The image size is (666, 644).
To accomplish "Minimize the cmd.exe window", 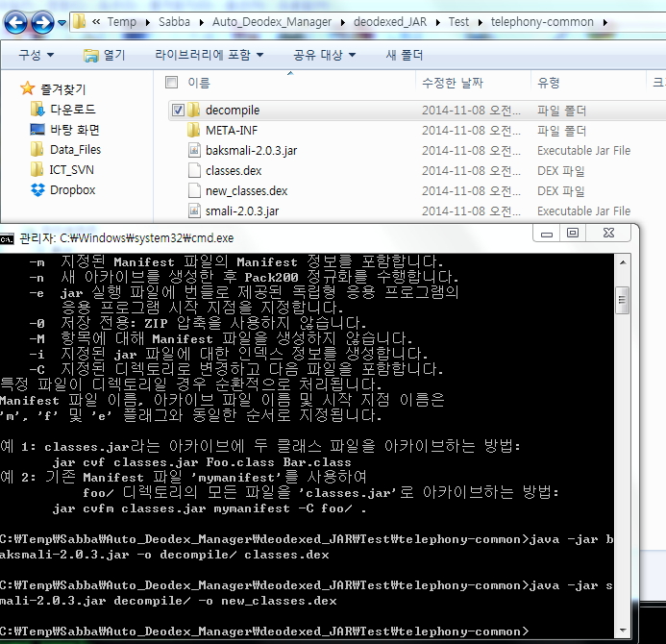I will click(547, 234).
